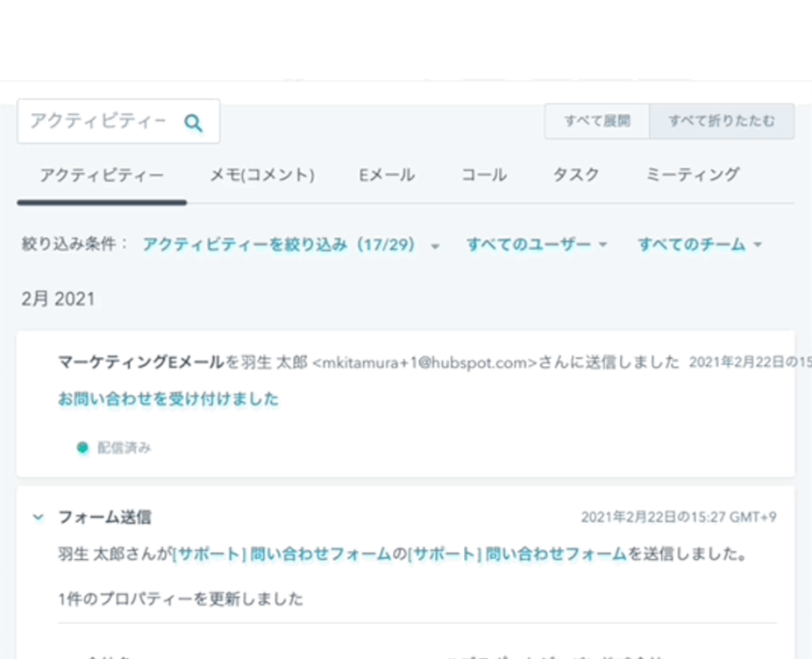This screenshot has width=812, height=659.
Task: Open first [サポート] 問い合わせフォーム link
Action: [x=282, y=555]
